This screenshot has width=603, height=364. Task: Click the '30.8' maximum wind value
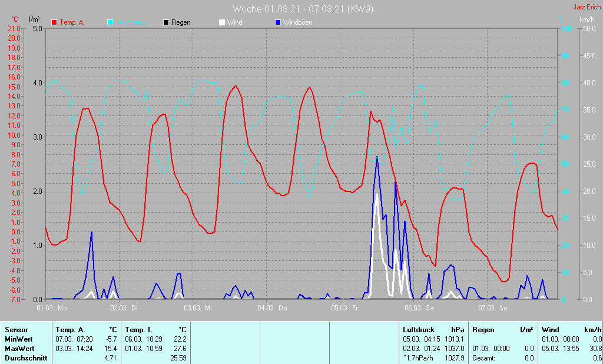tap(597, 349)
